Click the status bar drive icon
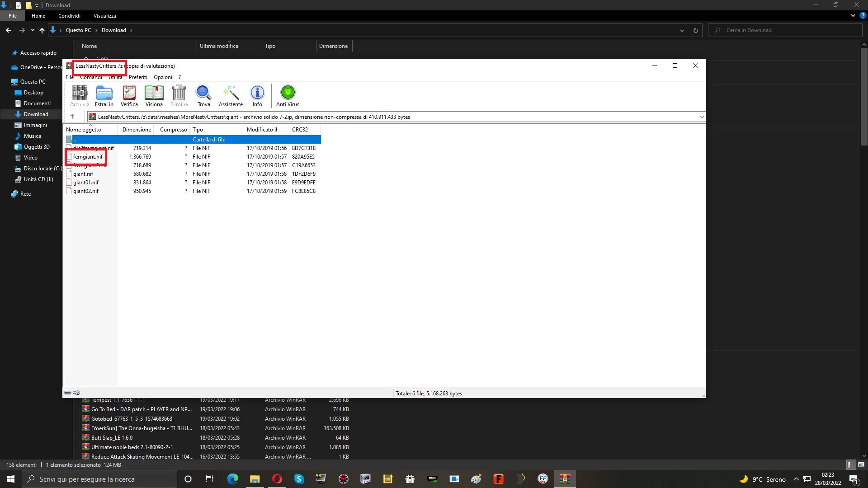 pyautogui.click(x=68, y=393)
